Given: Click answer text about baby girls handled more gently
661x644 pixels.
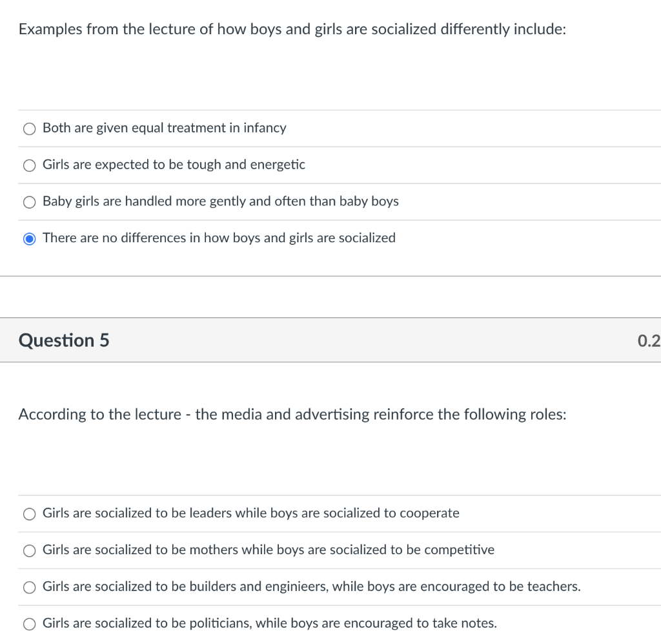Looking at the screenshot, I should (x=220, y=202).
